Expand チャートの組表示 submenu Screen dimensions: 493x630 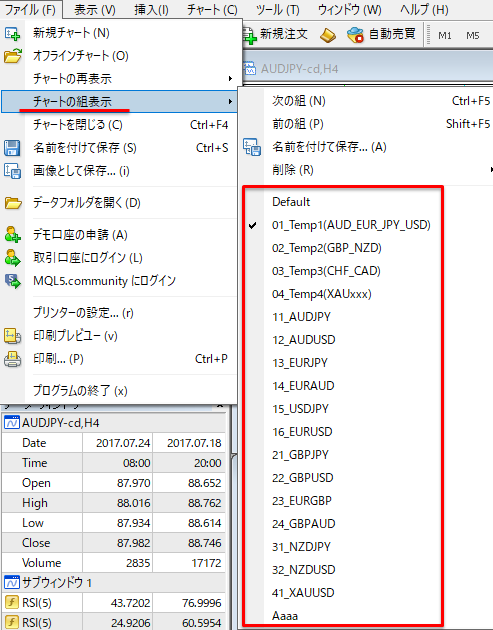pos(119,102)
